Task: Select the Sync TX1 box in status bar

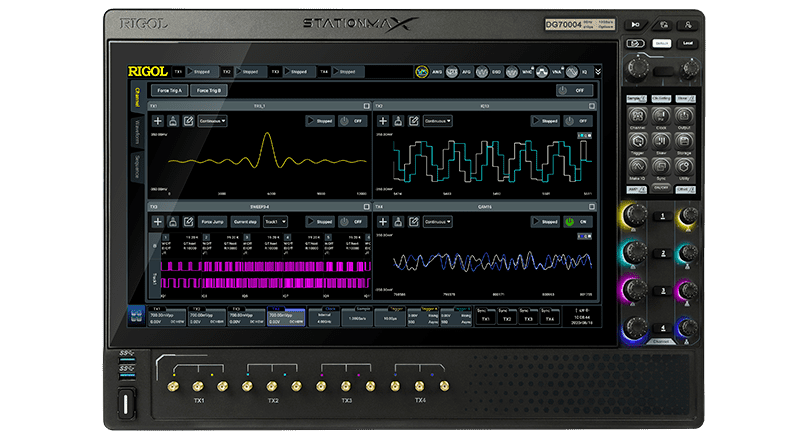Action: [485, 316]
